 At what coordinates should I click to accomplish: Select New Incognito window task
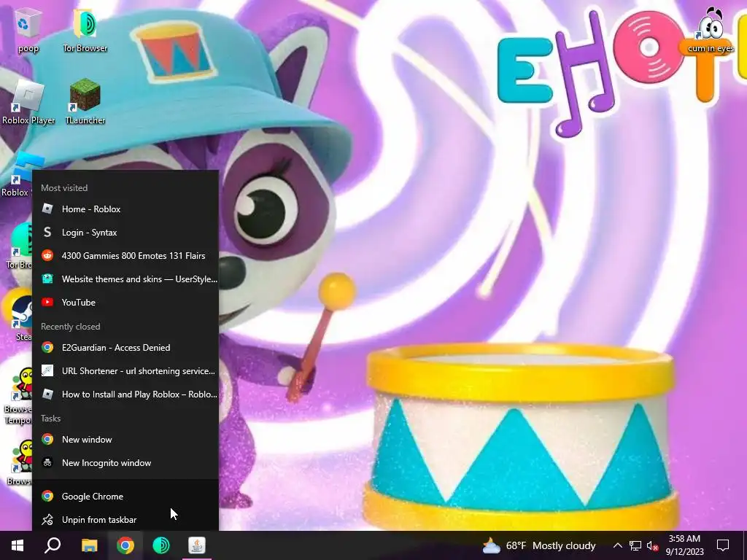click(125, 463)
